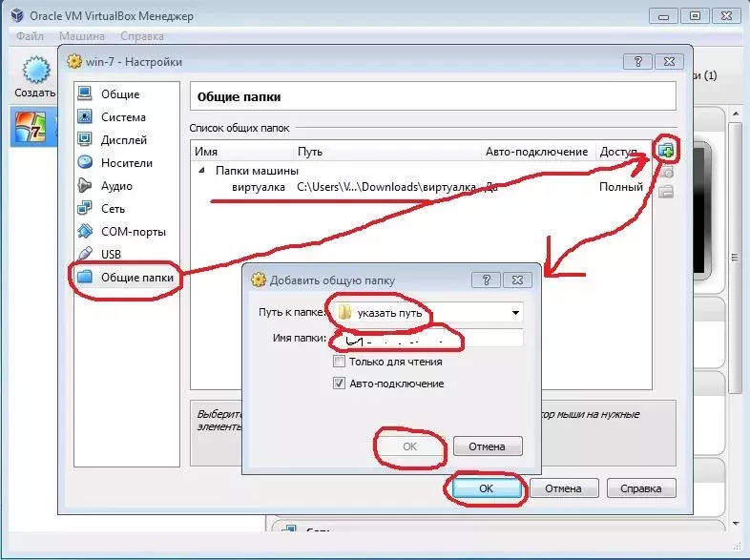Close the win-7 settings window
This screenshot has height=560, width=750.
[x=669, y=62]
